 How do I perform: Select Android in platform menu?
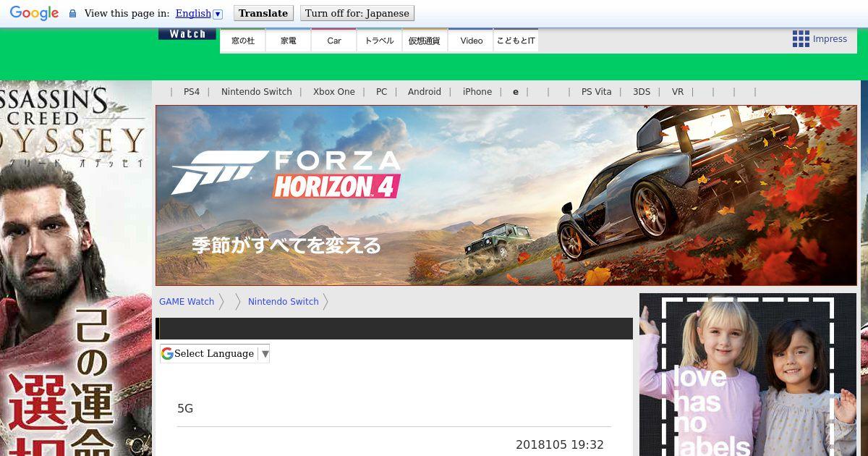(425, 92)
